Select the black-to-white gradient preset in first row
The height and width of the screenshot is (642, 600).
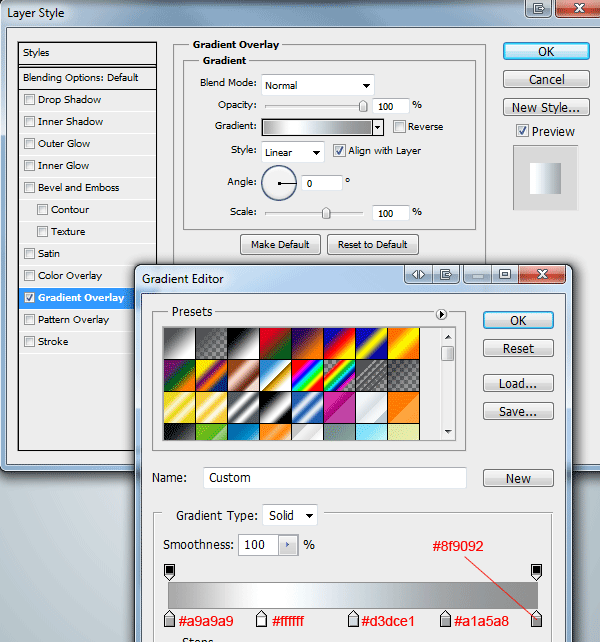tap(243, 344)
